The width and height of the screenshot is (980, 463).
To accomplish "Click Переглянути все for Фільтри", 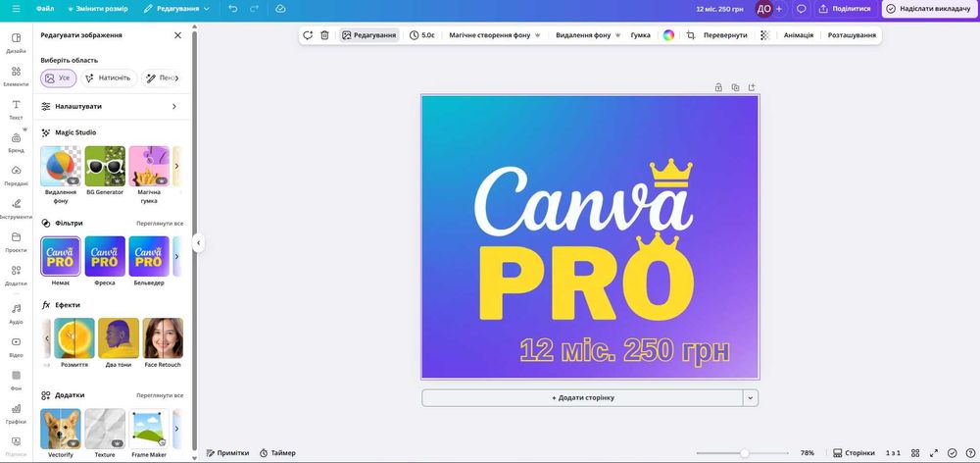I will tap(160, 223).
